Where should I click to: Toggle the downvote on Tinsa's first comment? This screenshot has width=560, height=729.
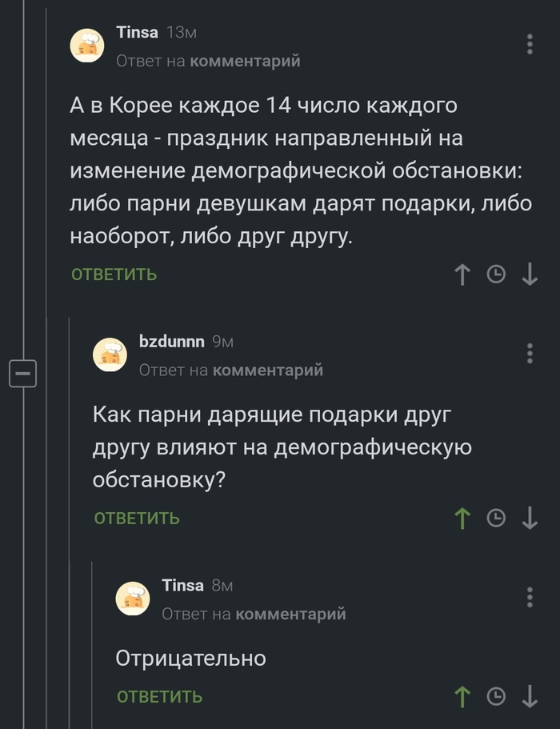530,274
